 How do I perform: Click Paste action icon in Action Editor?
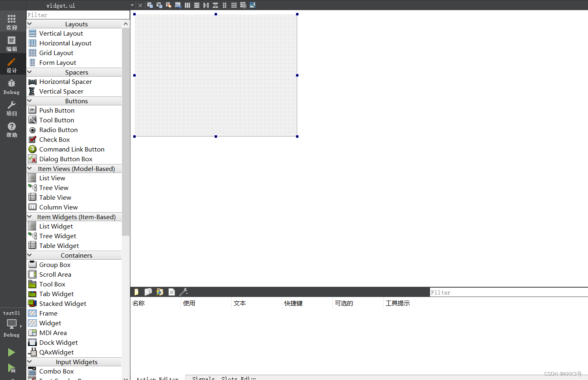[160, 292]
